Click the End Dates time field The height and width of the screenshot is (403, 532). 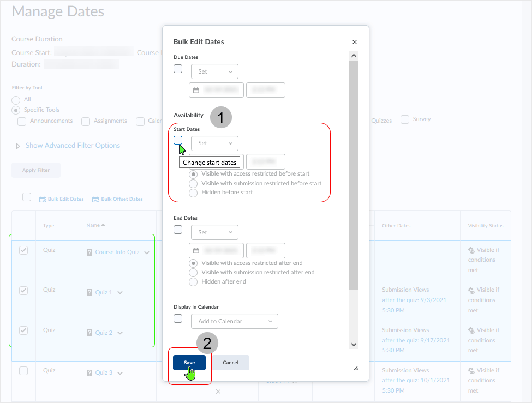(x=266, y=251)
